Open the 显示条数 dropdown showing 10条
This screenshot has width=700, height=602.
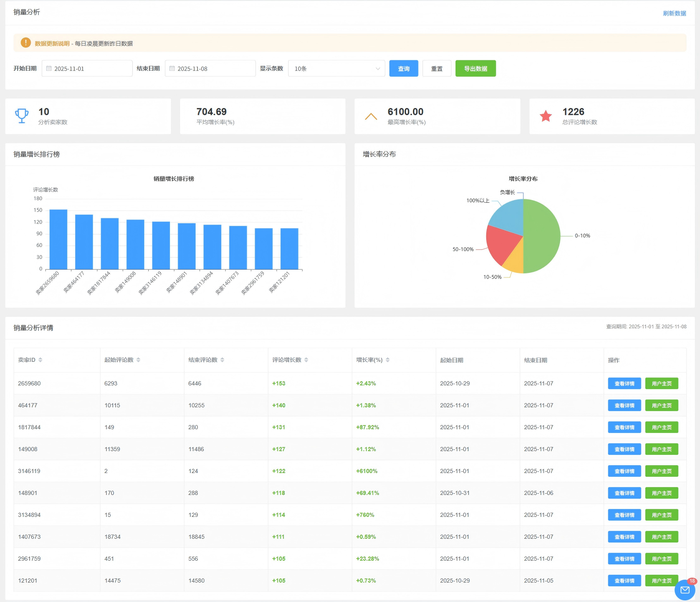coord(336,69)
